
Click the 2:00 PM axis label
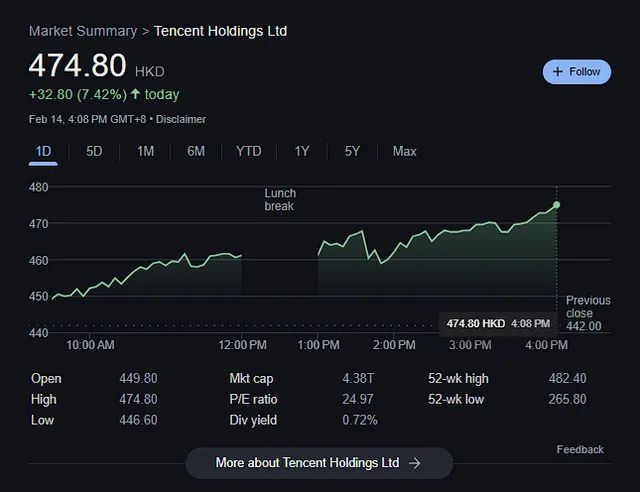pos(394,345)
